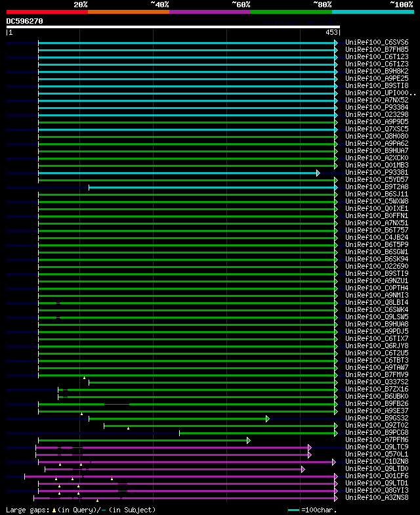
Task: Click the UniRef100_B9PCG8 label
Action: click(377, 432)
